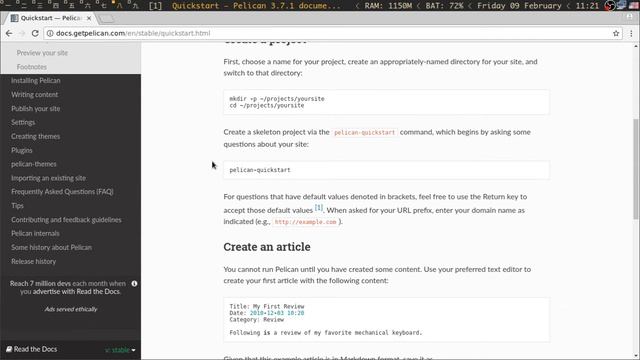The image size is (640, 360).
Task: Click the Create an article heading
Action: pyautogui.click(x=267, y=247)
